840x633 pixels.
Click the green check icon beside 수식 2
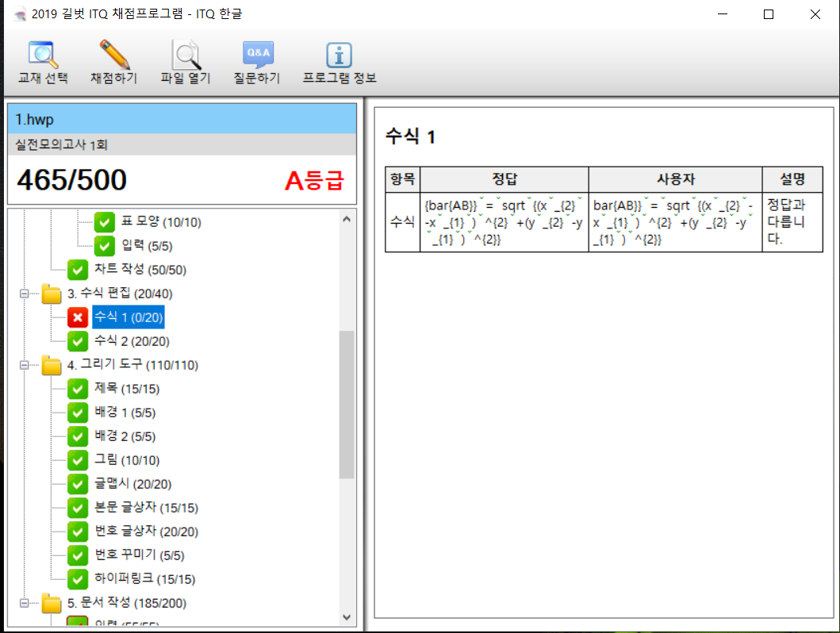click(78, 342)
